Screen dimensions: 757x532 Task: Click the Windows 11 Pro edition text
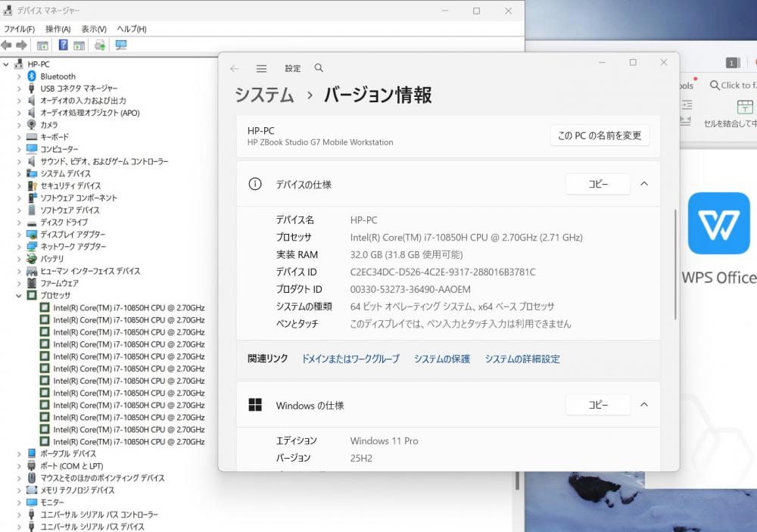point(385,440)
